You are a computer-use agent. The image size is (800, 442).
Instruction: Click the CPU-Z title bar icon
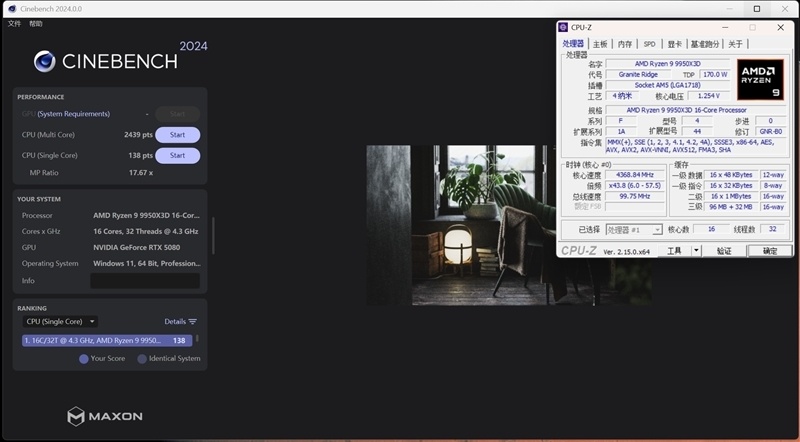point(563,27)
